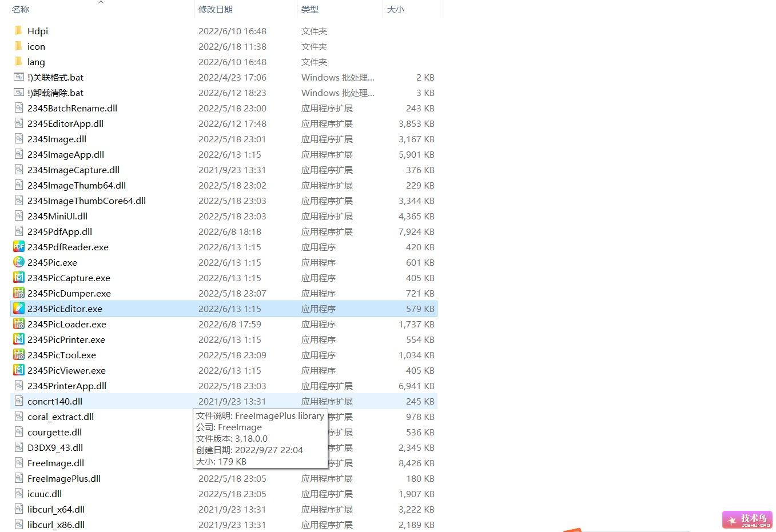Viewport: 776px width, 532px height.
Task: Click date 2022/4/23 17:06
Action: [x=232, y=77]
